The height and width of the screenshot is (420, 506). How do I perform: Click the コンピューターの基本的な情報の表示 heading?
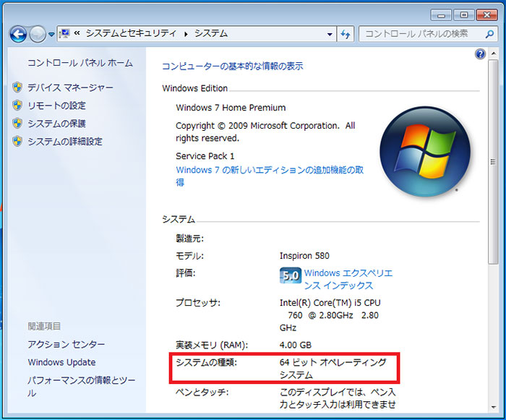tap(232, 67)
